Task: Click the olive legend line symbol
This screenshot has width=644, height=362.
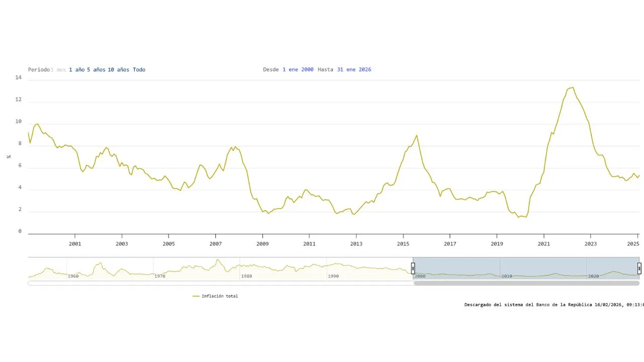Action: coord(196,296)
